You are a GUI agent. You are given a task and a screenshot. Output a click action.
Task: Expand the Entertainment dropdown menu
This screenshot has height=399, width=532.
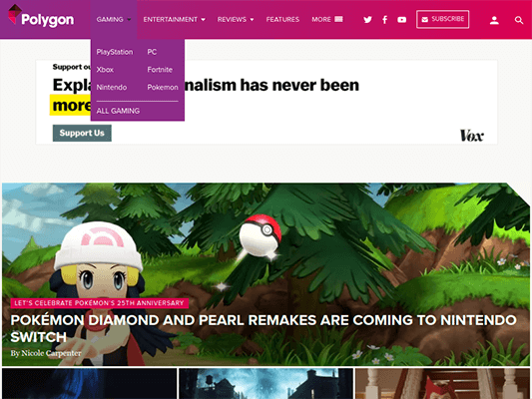(x=174, y=19)
